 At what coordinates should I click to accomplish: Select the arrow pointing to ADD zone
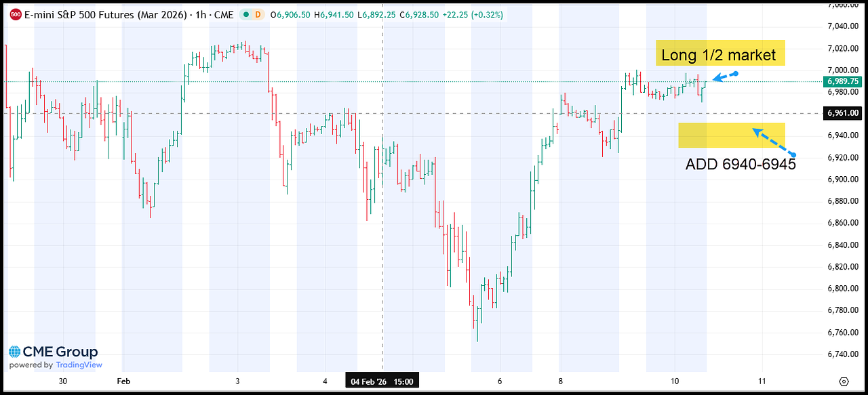772,142
